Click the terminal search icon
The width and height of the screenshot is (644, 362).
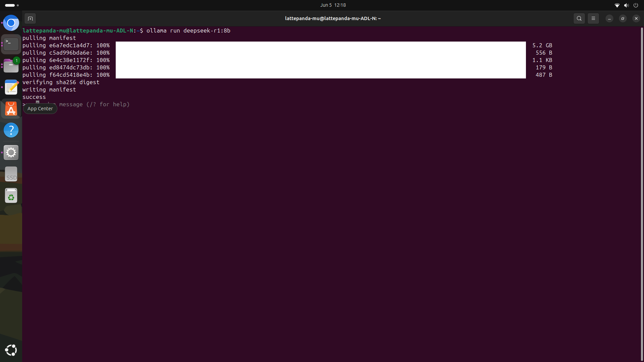coord(579,18)
